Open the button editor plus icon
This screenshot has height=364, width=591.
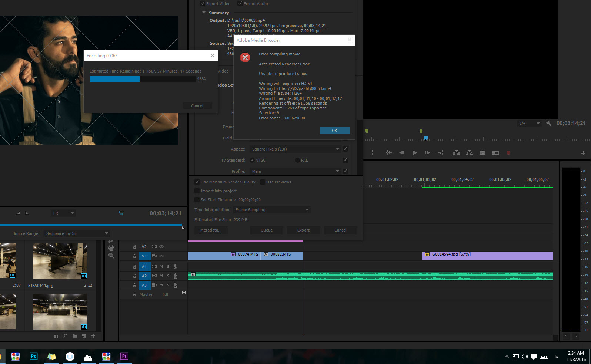click(583, 153)
